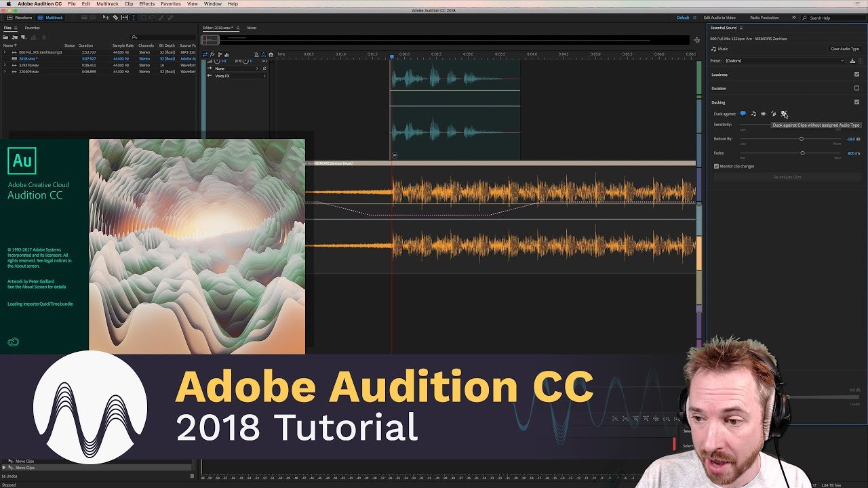Duck against Music clips icon
Screen dimensions: 868x488
coord(753,114)
